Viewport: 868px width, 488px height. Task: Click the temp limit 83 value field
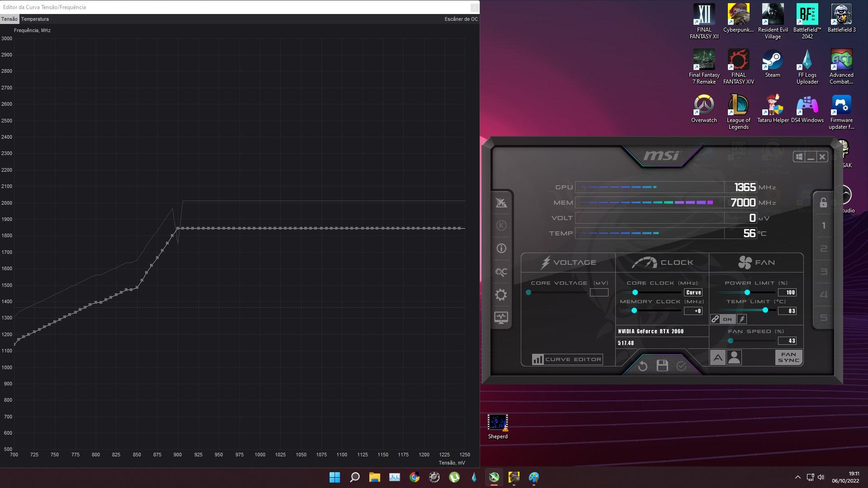click(x=787, y=311)
